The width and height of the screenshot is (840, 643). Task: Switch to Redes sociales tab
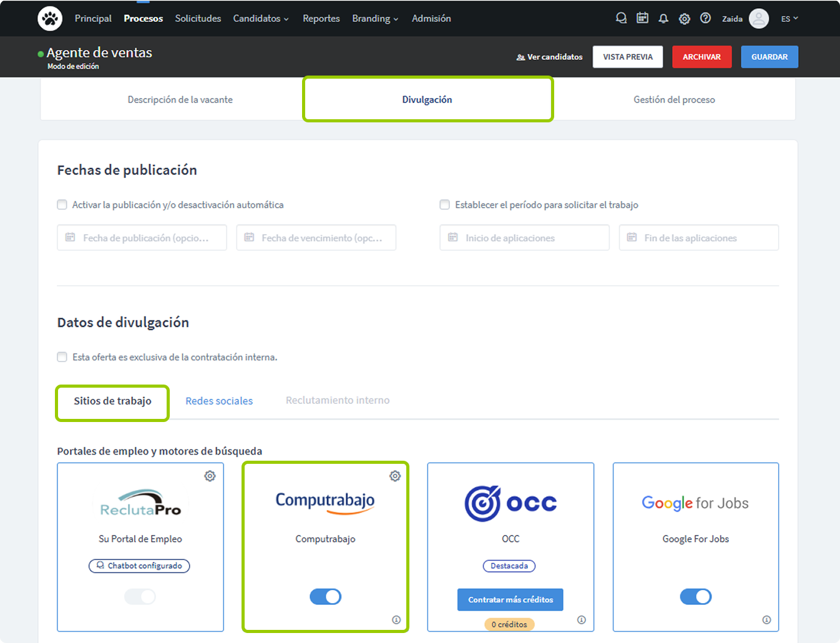219,401
